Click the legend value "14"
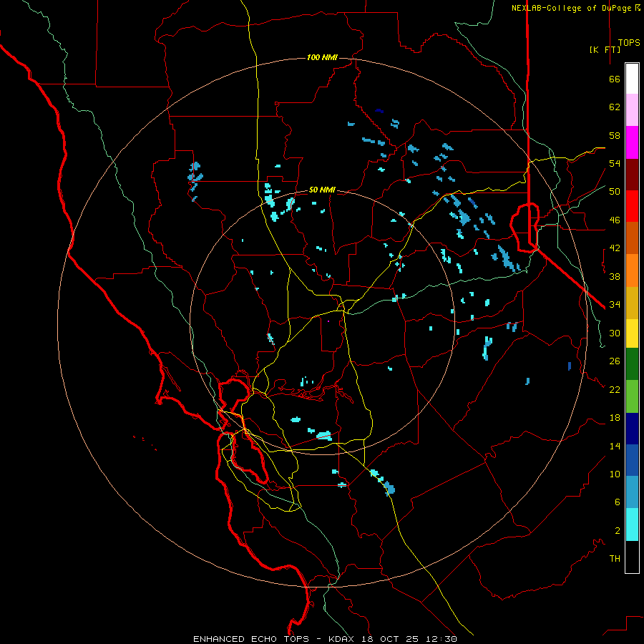 (x=615, y=446)
